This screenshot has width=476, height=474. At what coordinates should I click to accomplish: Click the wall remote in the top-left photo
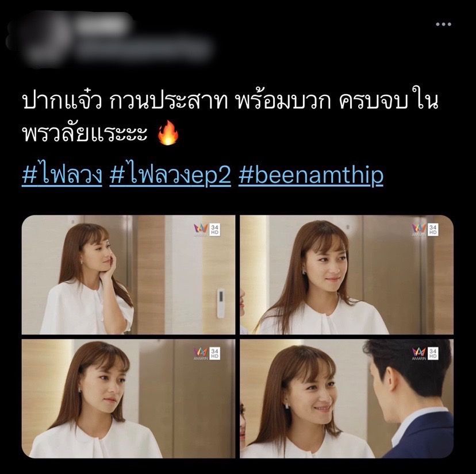pos(221,303)
